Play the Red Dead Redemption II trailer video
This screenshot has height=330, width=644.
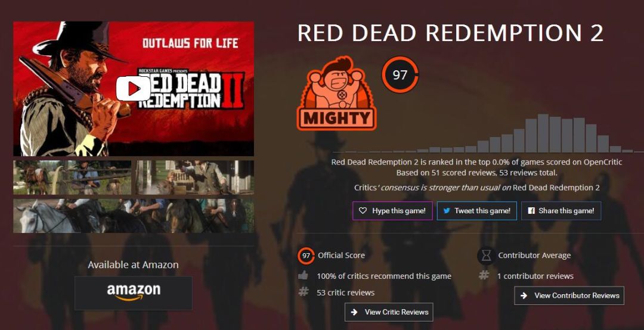coord(133,88)
